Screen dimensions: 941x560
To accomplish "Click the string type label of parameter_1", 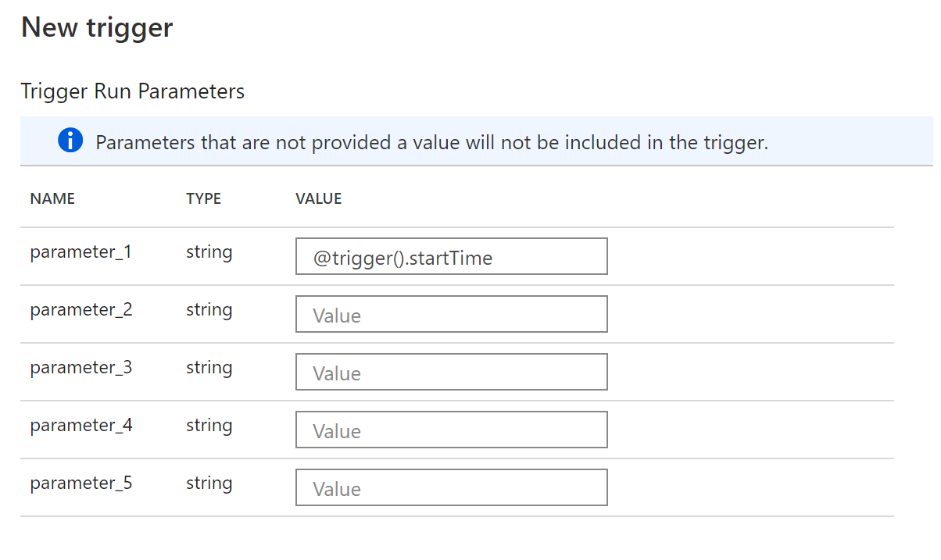I will [209, 251].
